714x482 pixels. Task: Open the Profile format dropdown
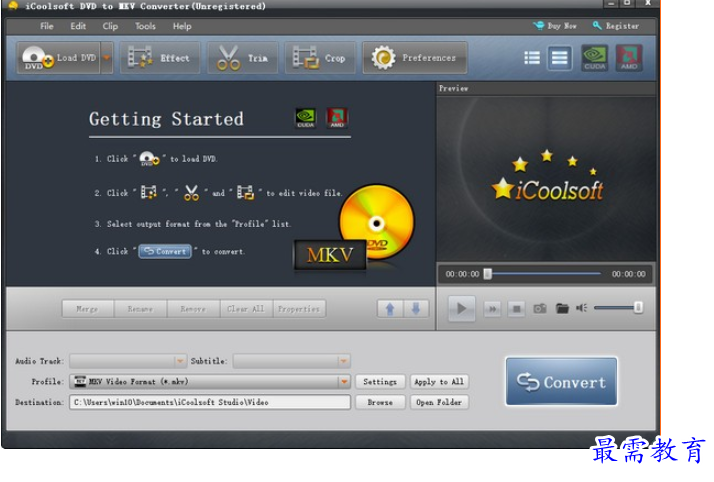pos(209,381)
